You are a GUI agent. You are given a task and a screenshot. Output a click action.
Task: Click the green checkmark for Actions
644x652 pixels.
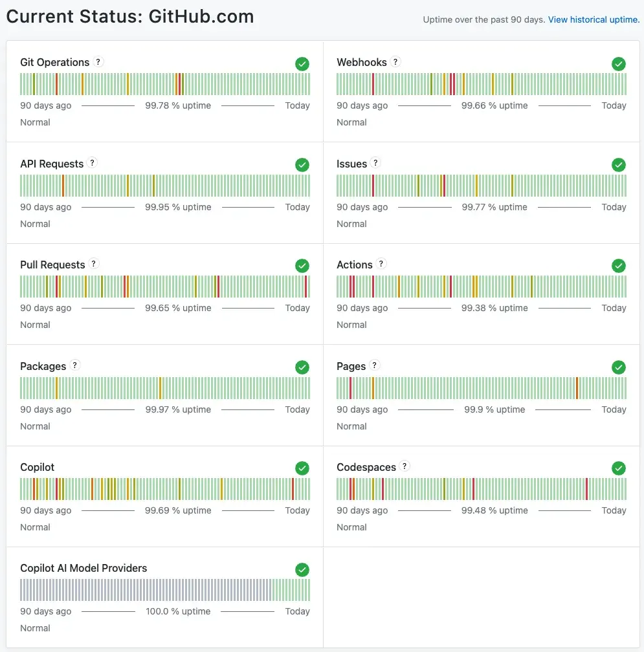(x=619, y=266)
